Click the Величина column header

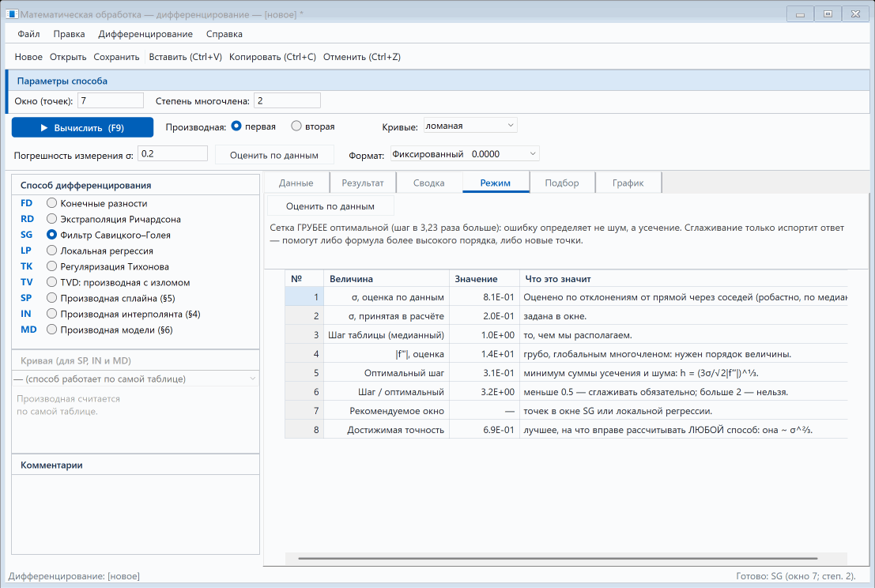[387, 279]
